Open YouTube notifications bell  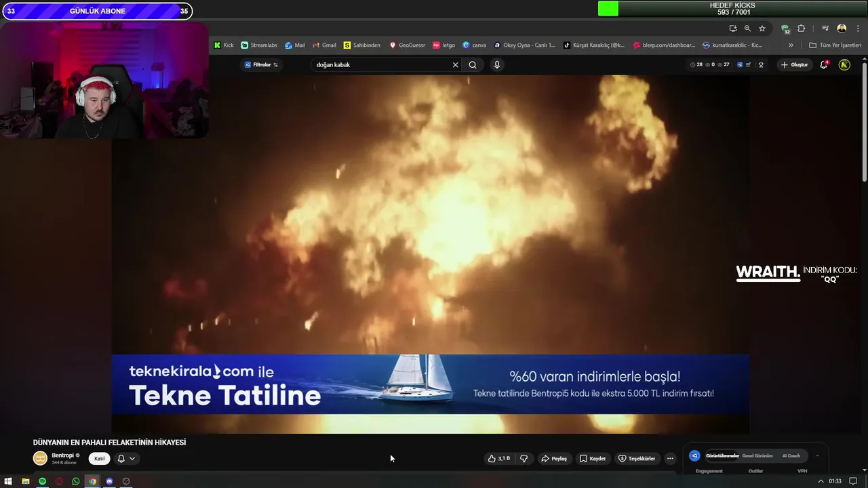pyautogui.click(x=824, y=65)
